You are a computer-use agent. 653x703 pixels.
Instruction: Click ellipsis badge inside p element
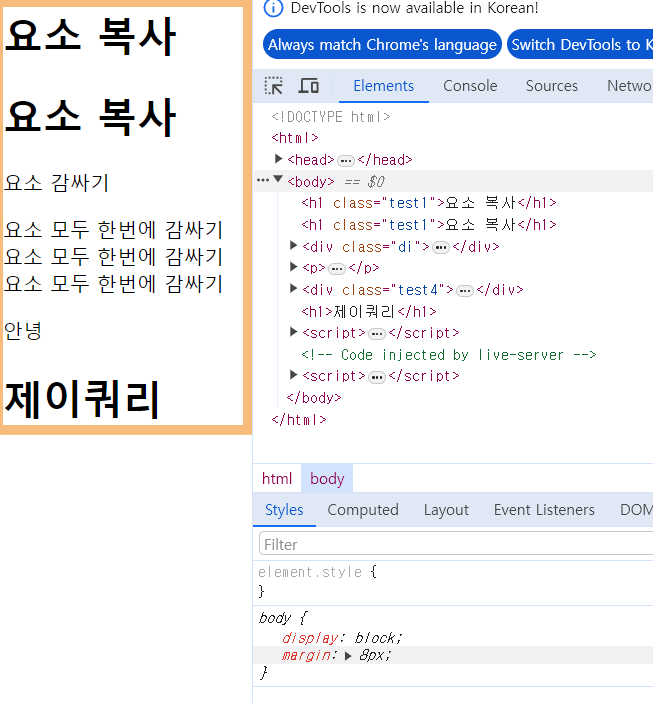337,269
